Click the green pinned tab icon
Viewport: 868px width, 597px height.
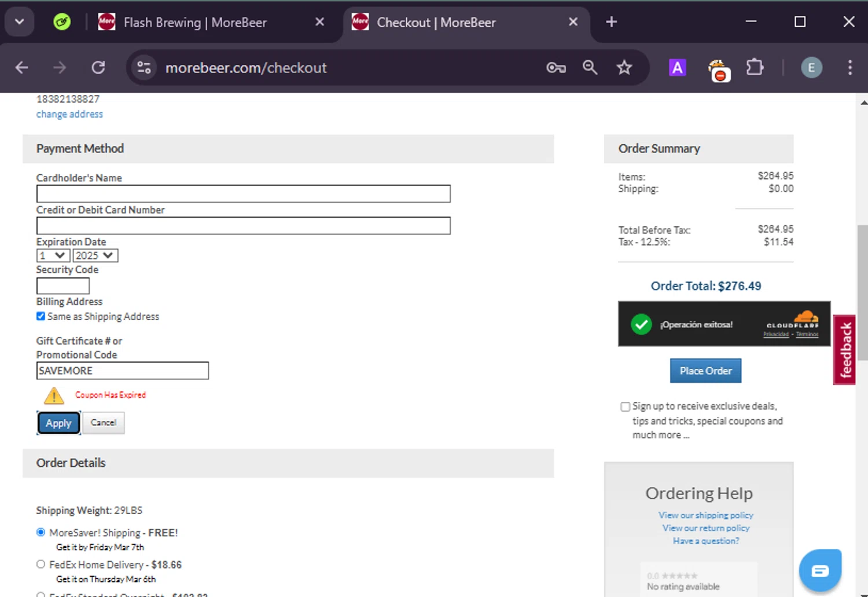click(62, 22)
